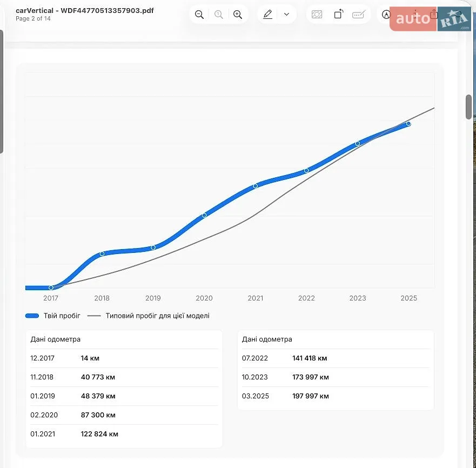
Task: Expand the highlight color dropdown chevron
Action: (x=286, y=14)
